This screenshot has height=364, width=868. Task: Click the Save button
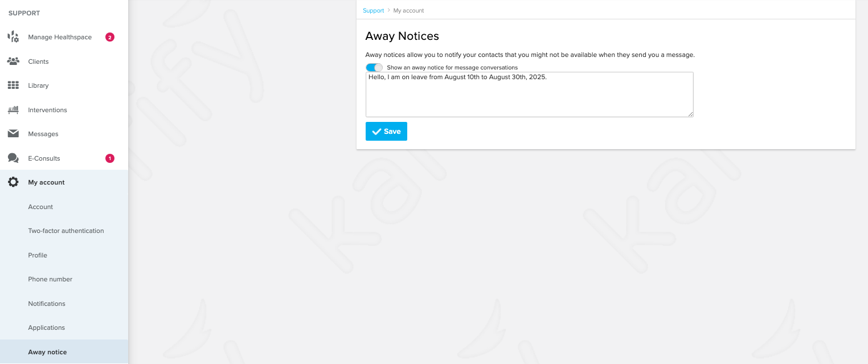coord(386,131)
